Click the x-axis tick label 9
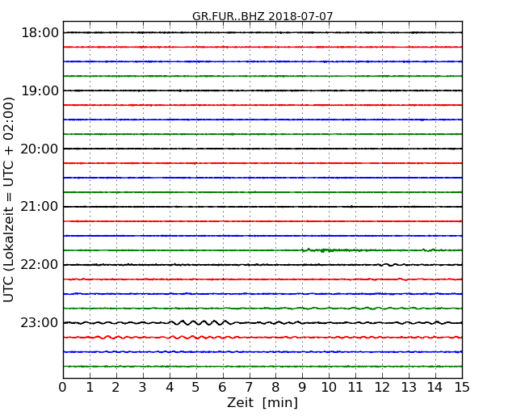Viewport: 525px width, 420px height. pos(302,388)
